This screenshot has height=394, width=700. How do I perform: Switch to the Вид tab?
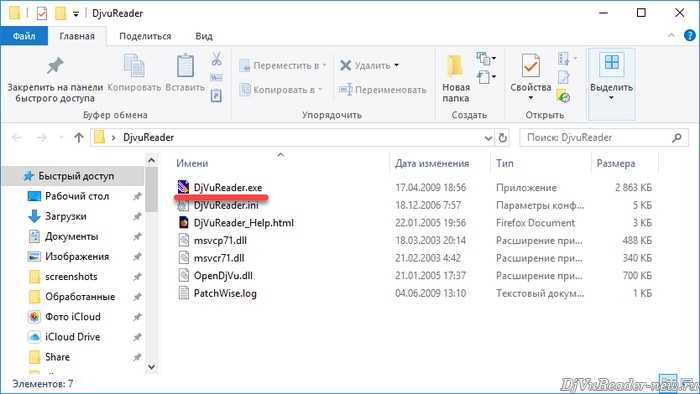tap(204, 36)
